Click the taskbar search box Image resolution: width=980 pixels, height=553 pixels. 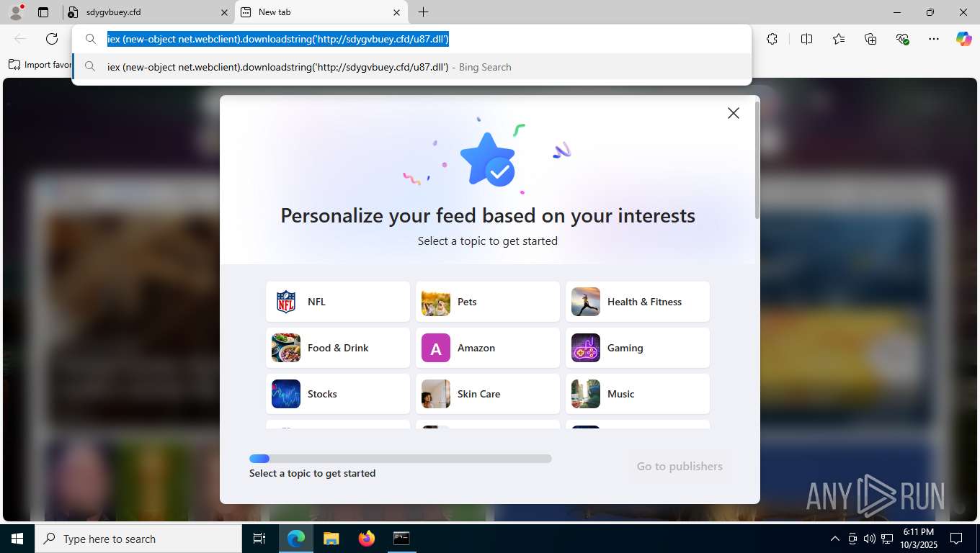tap(138, 539)
